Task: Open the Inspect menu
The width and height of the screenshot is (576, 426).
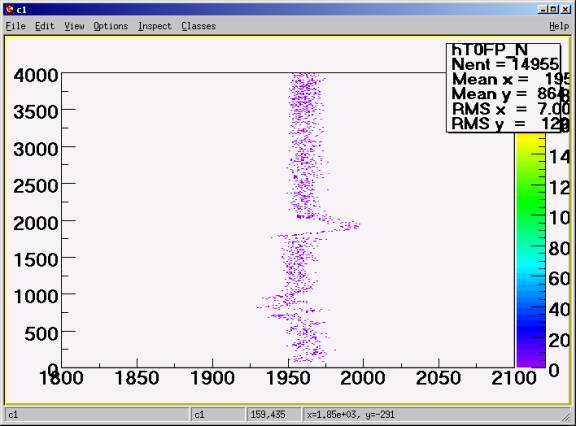Action: tap(155, 26)
